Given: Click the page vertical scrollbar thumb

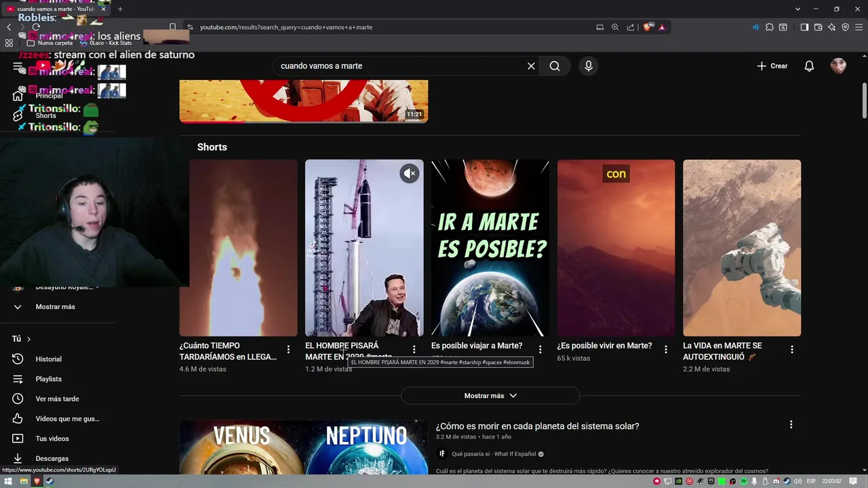Looking at the screenshot, I should tap(865, 100).
